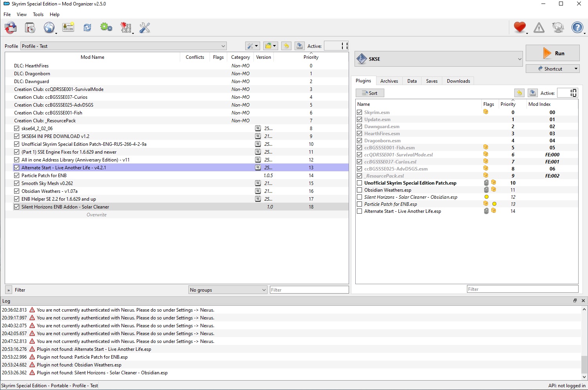Open the Tools menu
Viewport: 588px width, 390px height.
point(38,15)
